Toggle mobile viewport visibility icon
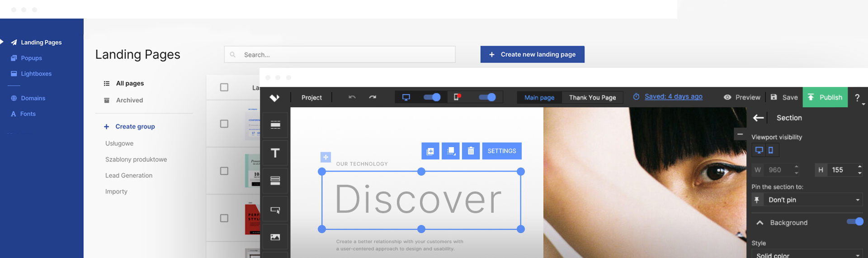The image size is (868, 258). pyautogui.click(x=771, y=150)
